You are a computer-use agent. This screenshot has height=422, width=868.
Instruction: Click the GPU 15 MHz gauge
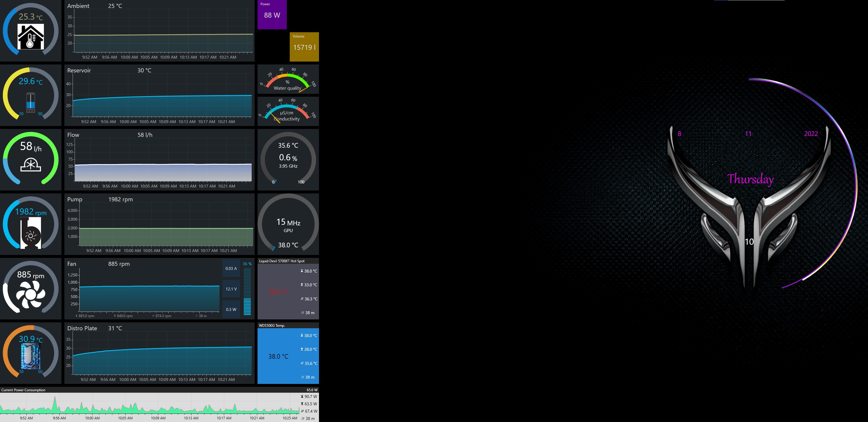(288, 224)
